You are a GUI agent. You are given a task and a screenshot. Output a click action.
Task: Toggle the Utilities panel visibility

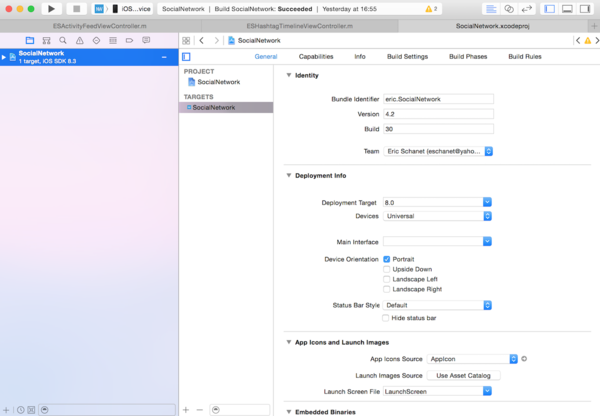coord(585,9)
